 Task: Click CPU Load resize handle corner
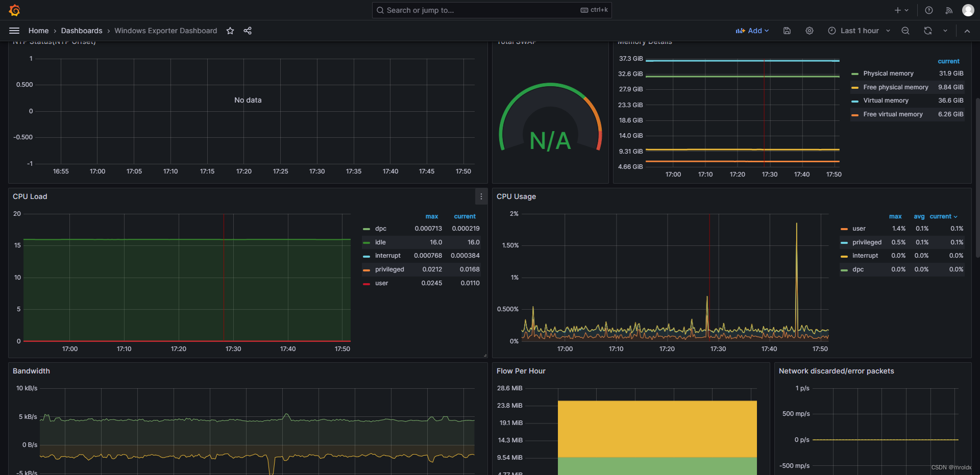pos(485,355)
